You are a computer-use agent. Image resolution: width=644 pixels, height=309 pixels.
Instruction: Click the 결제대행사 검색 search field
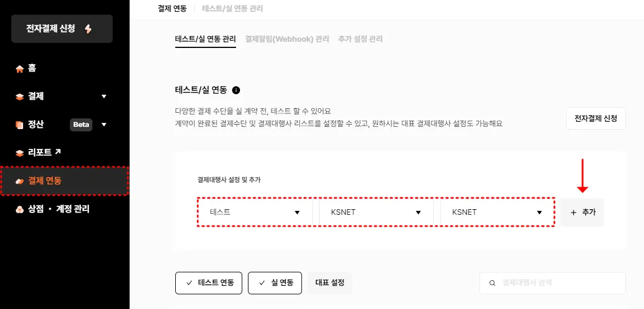click(x=558, y=283)
